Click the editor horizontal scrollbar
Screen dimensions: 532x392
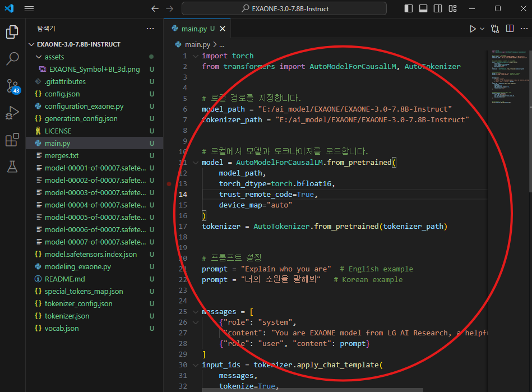point(312,390)
